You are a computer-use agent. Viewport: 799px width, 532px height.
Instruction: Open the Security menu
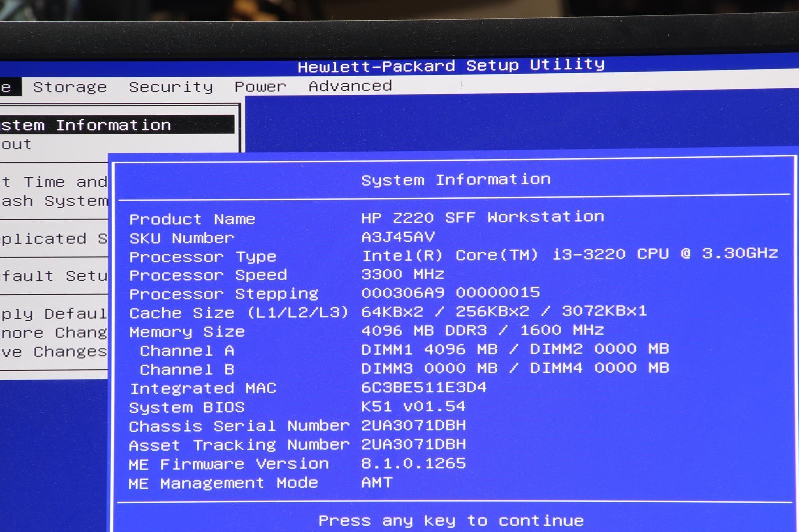[x=171, y=87]
